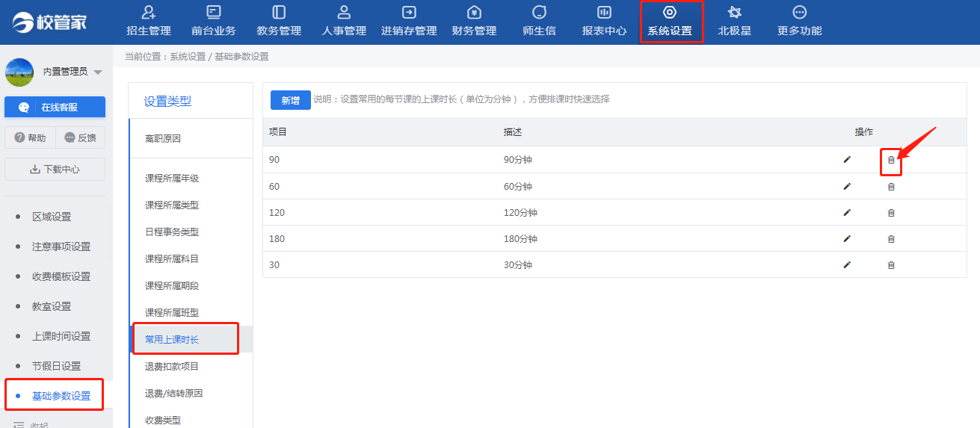980x428 pixels.
Task: Select the 120分钟 description cell
Action: (x=520, y=213)
